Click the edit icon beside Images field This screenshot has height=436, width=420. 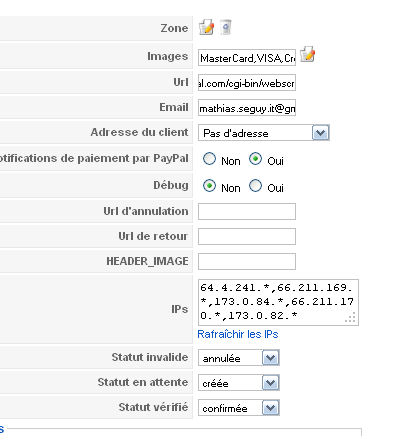(307, 54)
